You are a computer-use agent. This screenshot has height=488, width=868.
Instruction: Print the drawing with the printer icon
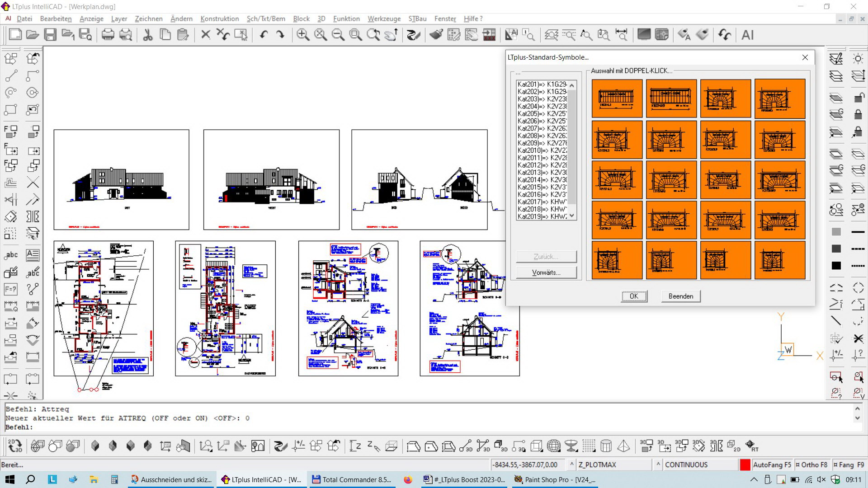coord(108,35)
